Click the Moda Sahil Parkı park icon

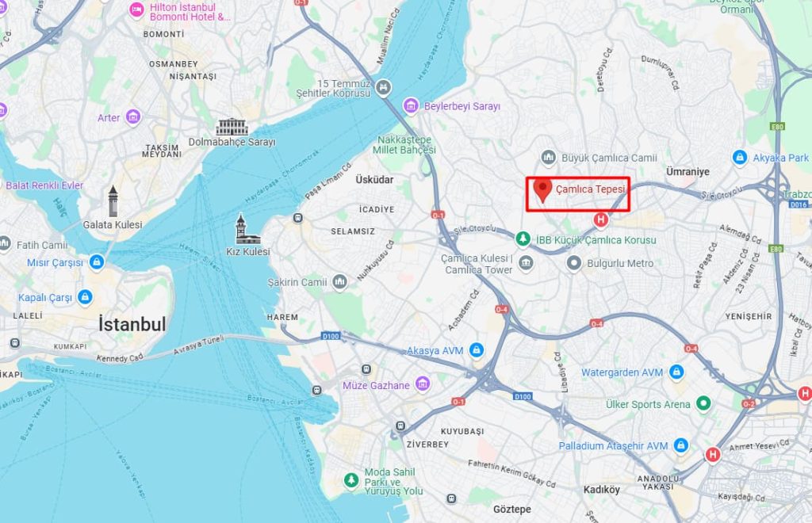[x=351, y=480]
